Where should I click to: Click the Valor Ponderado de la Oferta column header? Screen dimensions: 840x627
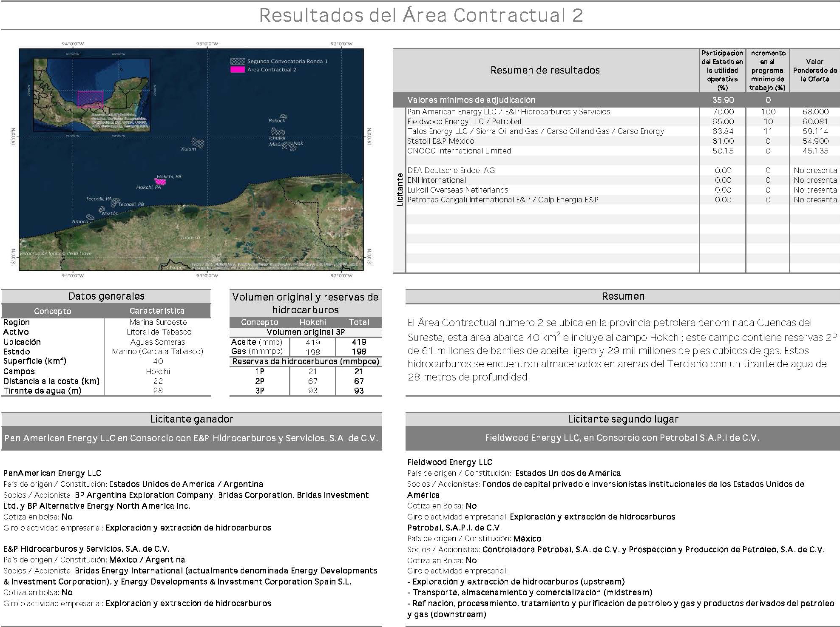point(814,70)
